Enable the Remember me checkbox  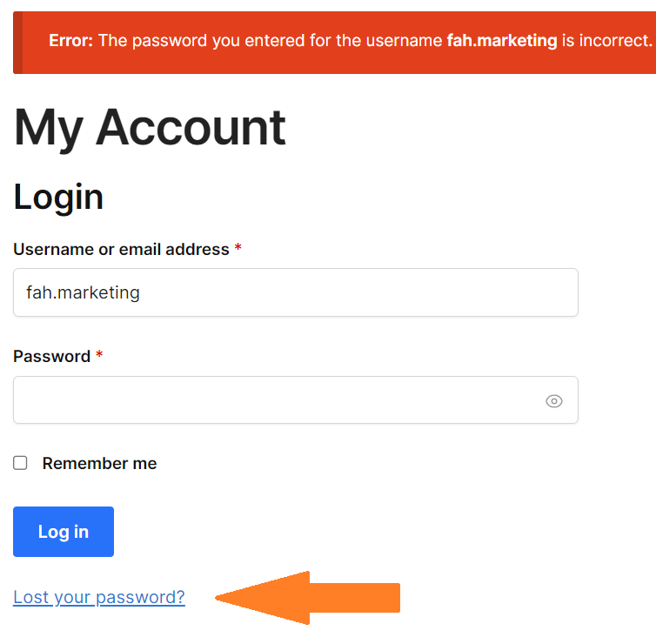[x=20, y=463]
